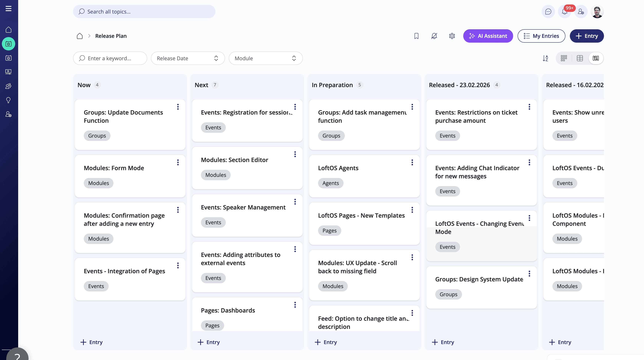Click the lightbulb ideas sidebar icon
This screenshot has height=360, width=644.
[9, 100]
